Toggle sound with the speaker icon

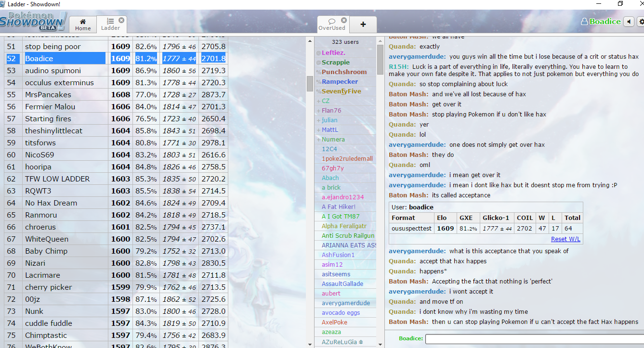pos(629,22)
